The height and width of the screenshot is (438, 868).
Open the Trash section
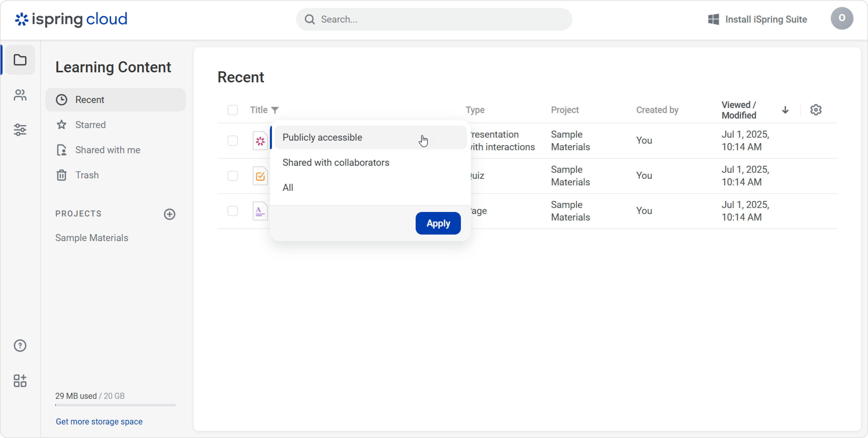coord(116,175)
